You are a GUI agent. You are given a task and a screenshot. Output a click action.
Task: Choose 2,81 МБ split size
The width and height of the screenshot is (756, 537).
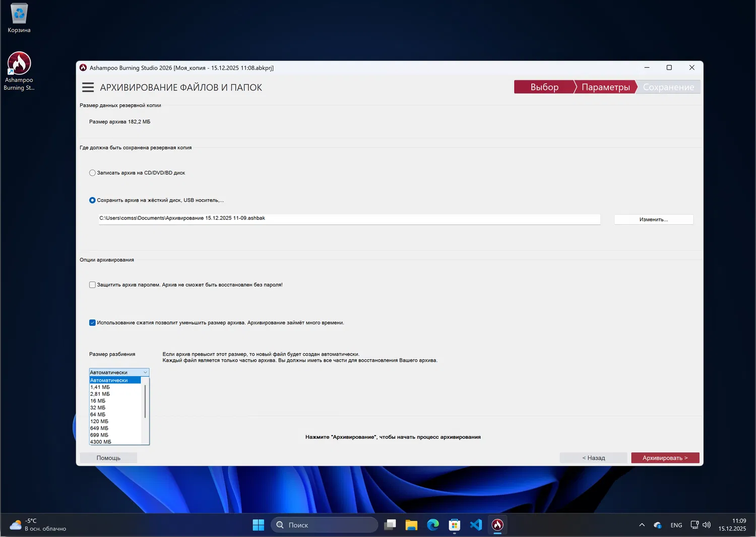tap(115, 394)
